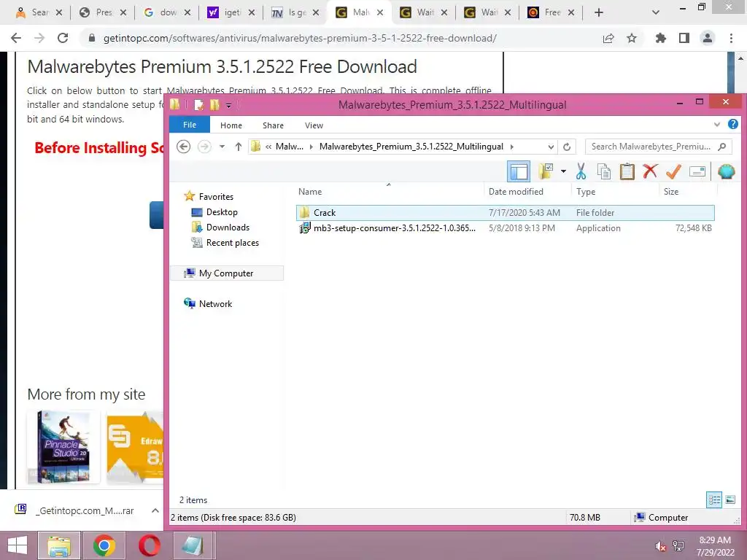Click the Paste clipboard icon

627,171
